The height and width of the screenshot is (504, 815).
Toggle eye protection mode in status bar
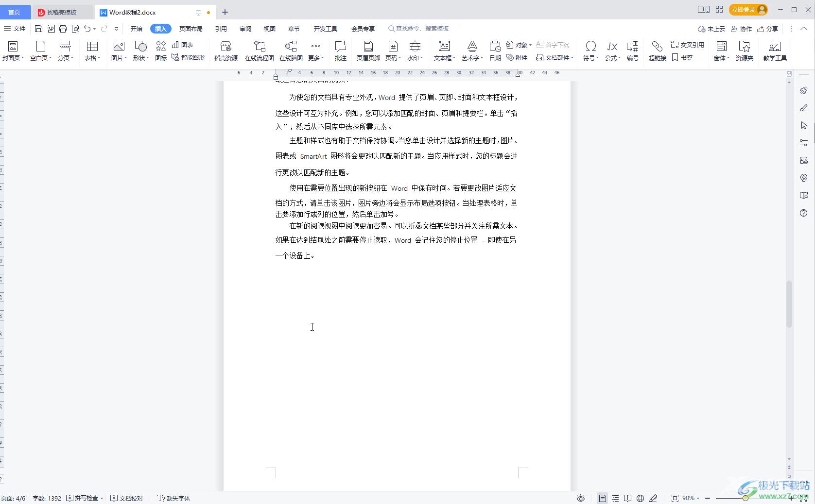coord(580,498)
